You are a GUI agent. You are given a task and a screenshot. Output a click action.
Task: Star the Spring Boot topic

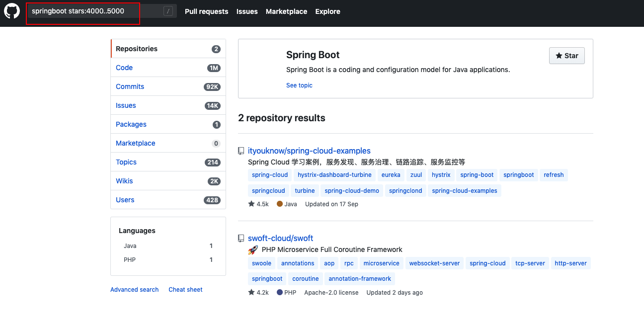click(567, 56)
